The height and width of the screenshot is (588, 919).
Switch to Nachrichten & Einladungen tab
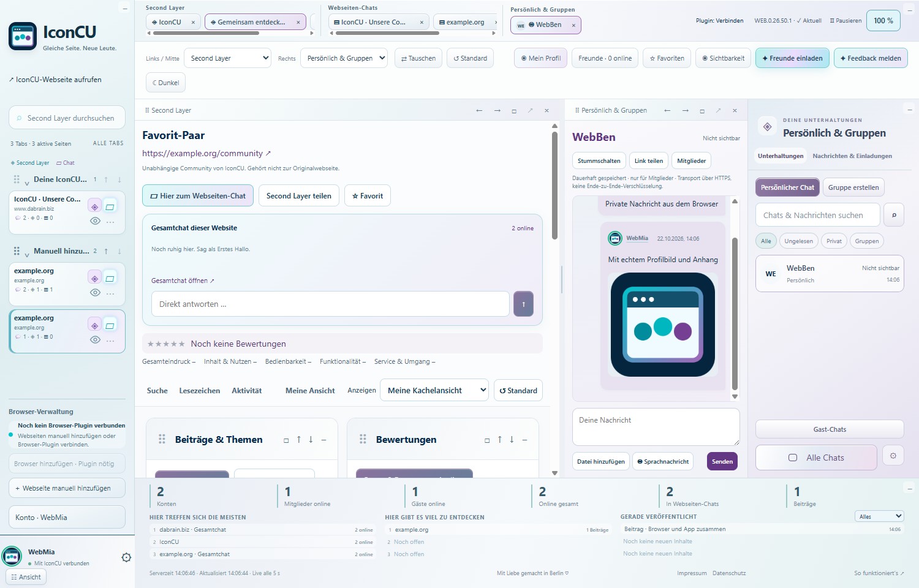[x=852, y=156]
